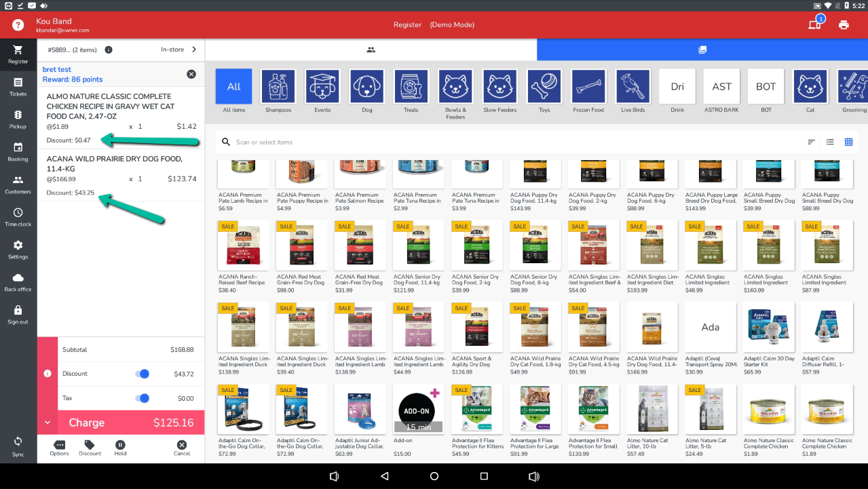Open Time clock from the sidebar
The height and width of the screenshot is (489, 868).
coord(18,216)
